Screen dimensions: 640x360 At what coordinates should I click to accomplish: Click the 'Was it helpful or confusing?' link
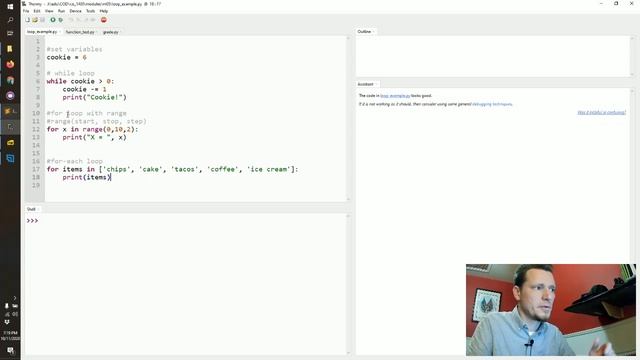coord(601,112)
